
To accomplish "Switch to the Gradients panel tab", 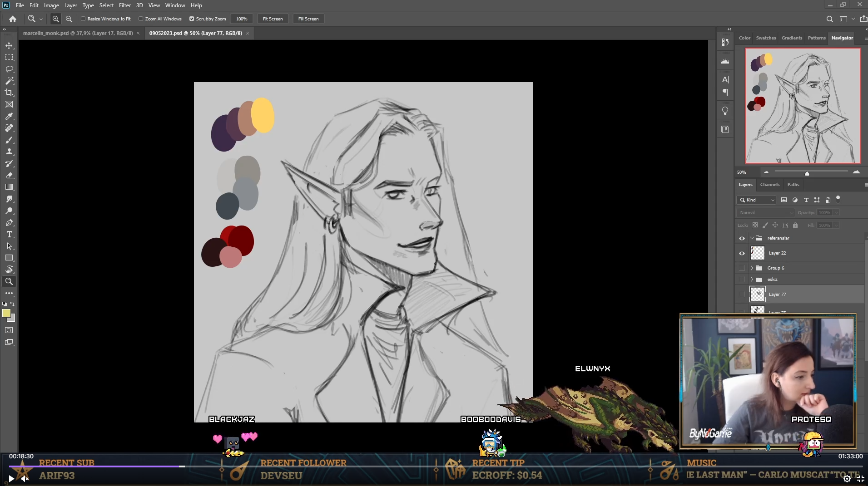I will click(x=792, y=38).
